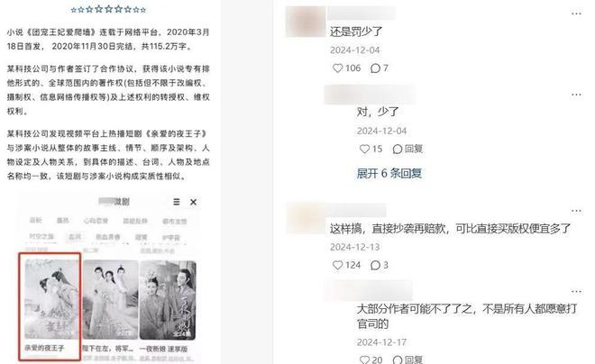Screen dimensions: 595x364
Task: Open hamburger menu in the short drama app
Action: click(x=177, y=202)
